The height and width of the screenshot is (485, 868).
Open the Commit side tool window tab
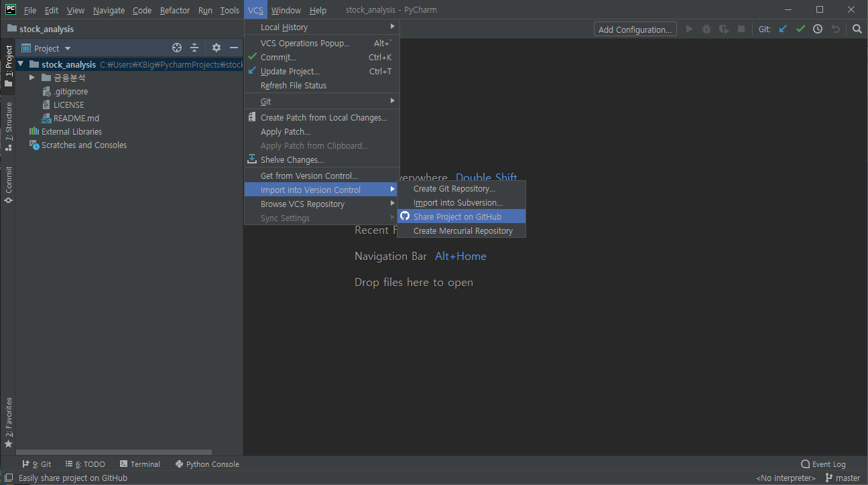[8, 185]
